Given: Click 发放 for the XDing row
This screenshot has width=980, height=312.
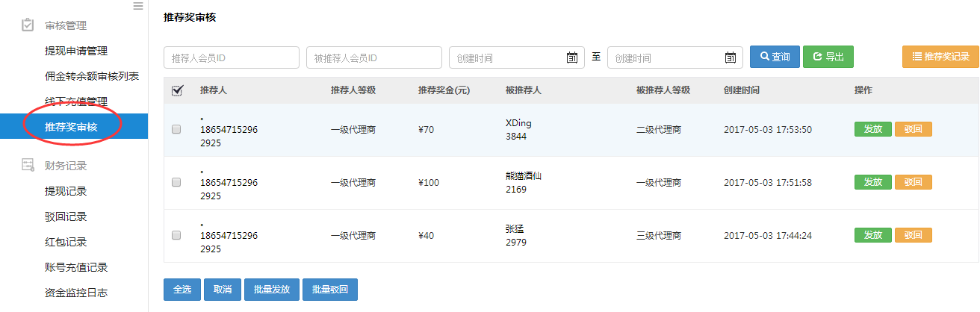Looking at the screenshot, I should click(872, 129).
